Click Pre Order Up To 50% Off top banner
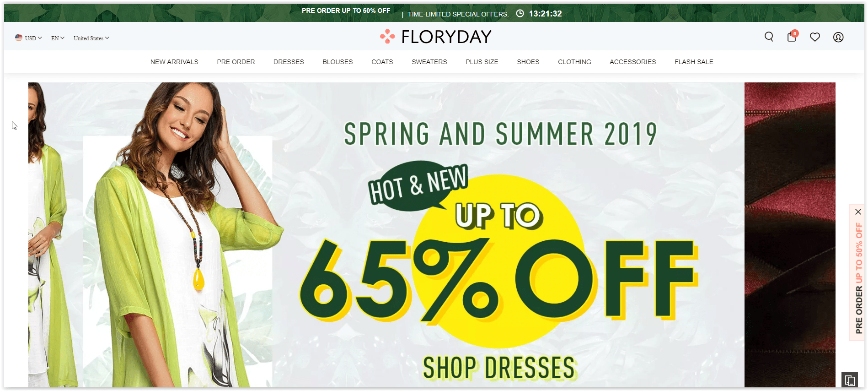868x391 pixels. click(346, 11)
